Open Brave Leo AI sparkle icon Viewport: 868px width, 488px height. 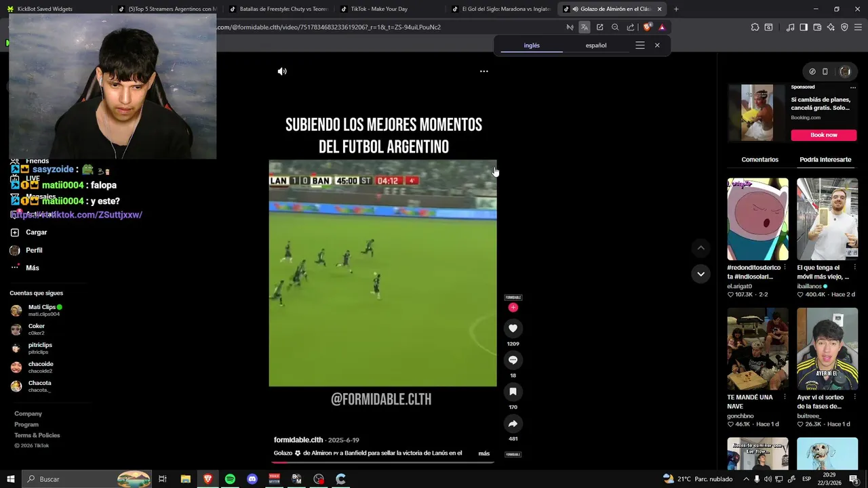click(x=831, y=27)
